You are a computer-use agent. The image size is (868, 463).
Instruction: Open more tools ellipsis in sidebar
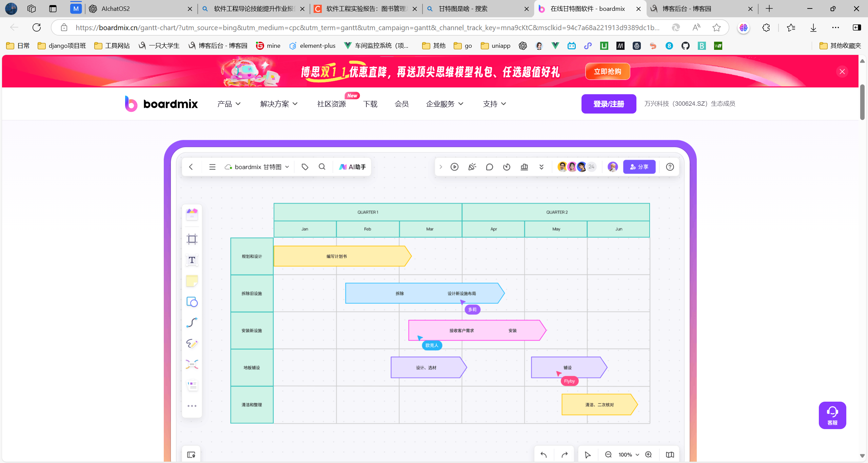(x=192, y=406)
